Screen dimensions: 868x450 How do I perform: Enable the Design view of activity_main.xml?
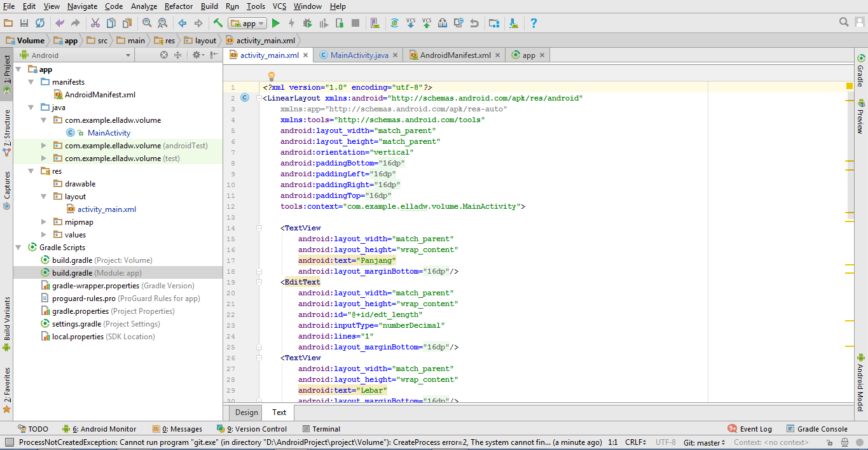click(x=245, y=412)
